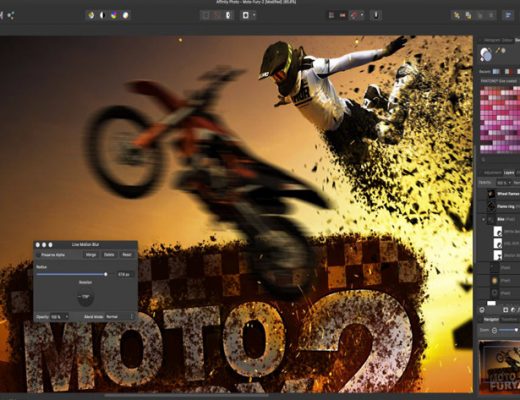This screenshot has width=520, height=400.
Task: Click the Merge button
Action: coord(91,255)
